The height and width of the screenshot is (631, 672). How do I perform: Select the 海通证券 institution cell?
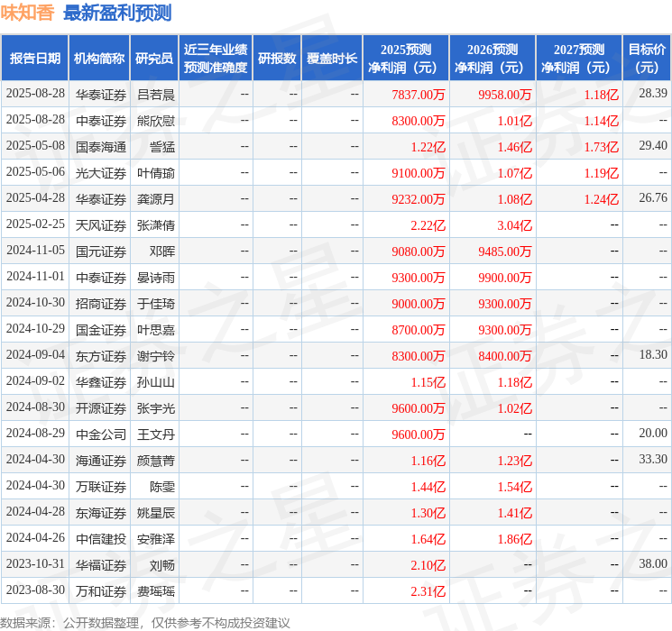[101, 461]
